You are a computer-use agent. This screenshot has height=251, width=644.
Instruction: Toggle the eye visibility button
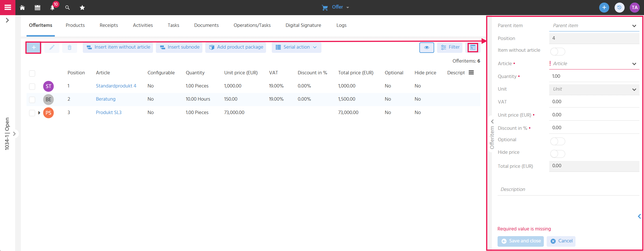(x=426, y=47)
